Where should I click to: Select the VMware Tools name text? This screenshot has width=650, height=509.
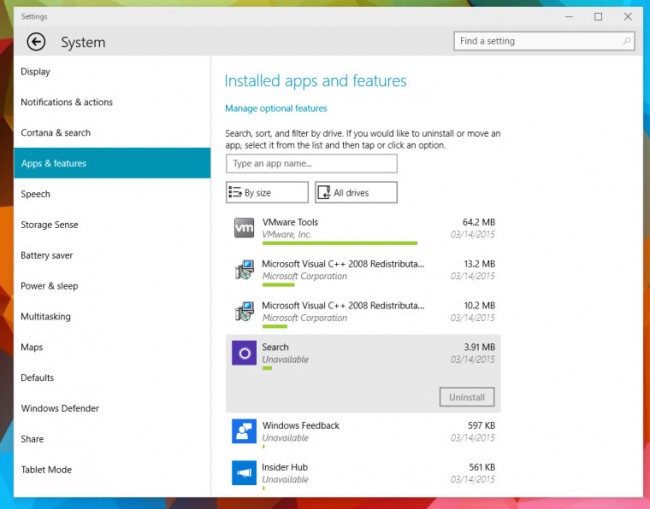coord(290,222)
